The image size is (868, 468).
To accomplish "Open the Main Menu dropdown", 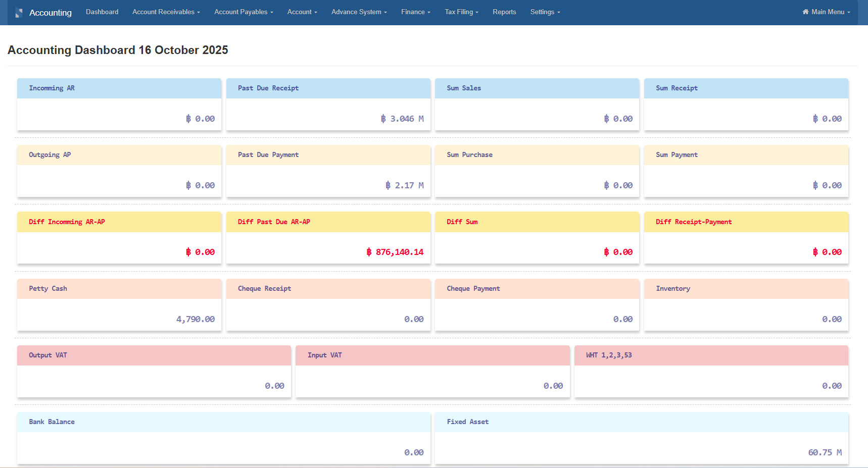I will click(x=827, y=12).
